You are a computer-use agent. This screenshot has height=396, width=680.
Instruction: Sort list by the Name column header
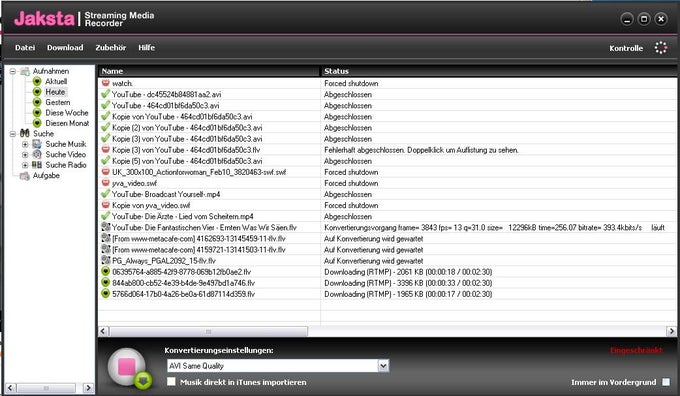209,71
